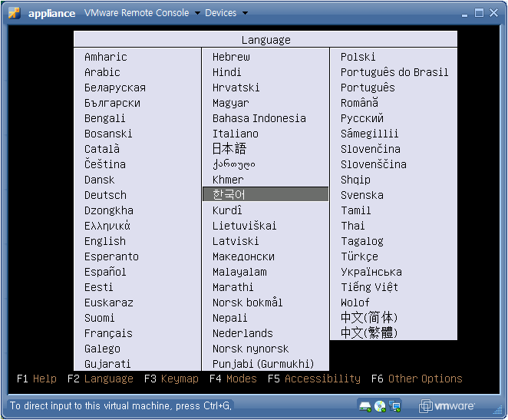Viewport: 508px width, 420px height.
Task: Select Hebrew language
Action: click(x=231, y=57)
